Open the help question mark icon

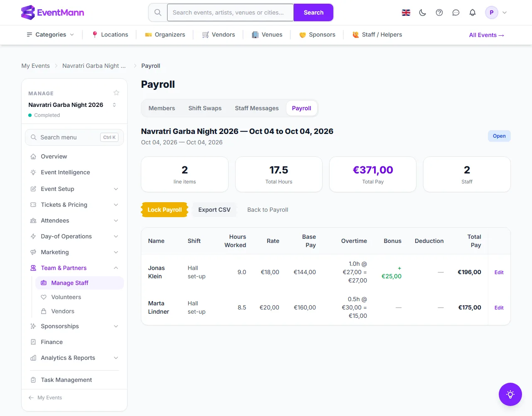(x=439, y=12)
